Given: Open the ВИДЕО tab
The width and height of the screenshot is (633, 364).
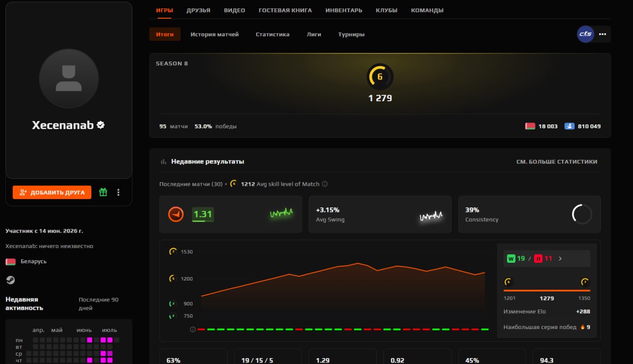Looking at the screenshot, I should point(234,10).
